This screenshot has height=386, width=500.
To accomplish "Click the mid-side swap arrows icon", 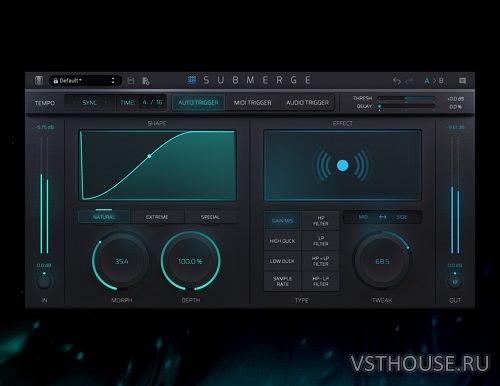I will (x=383, y=217).
